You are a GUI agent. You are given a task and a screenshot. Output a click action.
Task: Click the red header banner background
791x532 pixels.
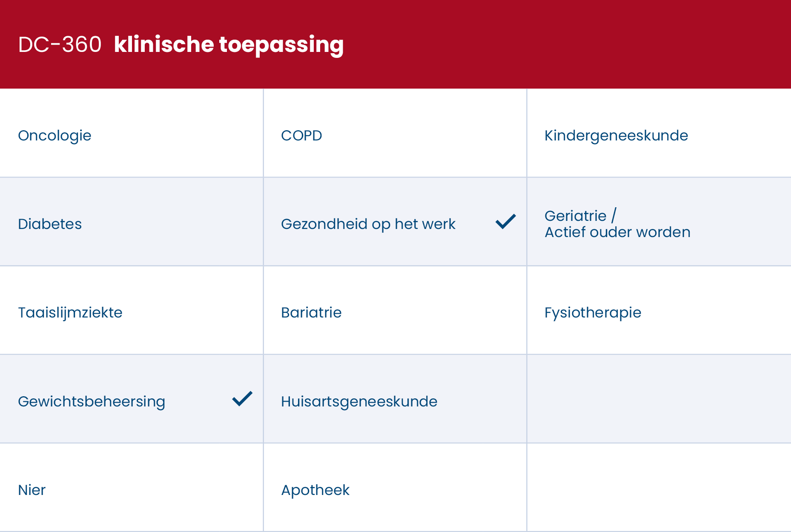click(553, 43)
